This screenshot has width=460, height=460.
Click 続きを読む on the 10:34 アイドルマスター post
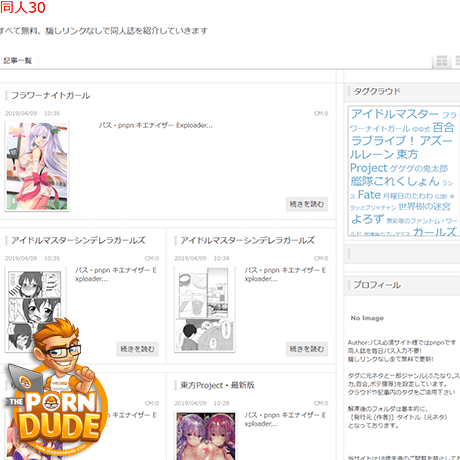tap(307, 349)
